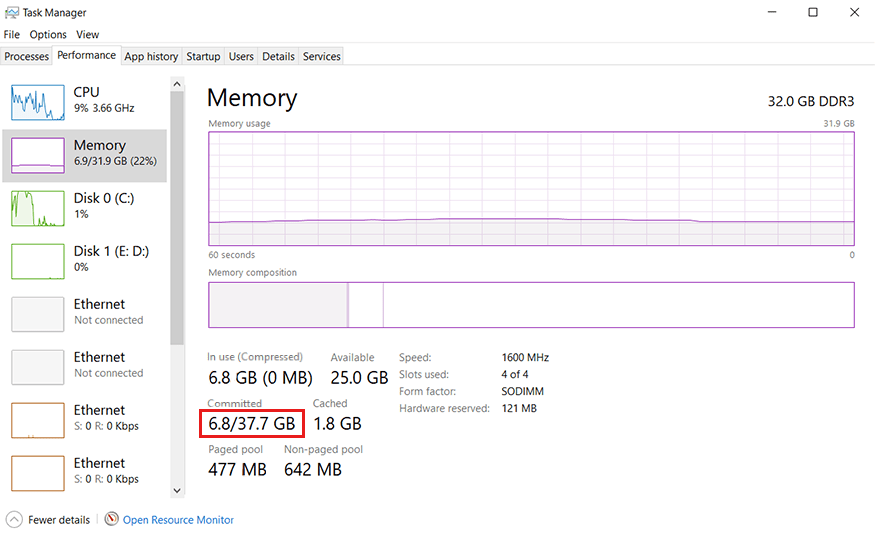Go to the Startup tab

(203, 56)
